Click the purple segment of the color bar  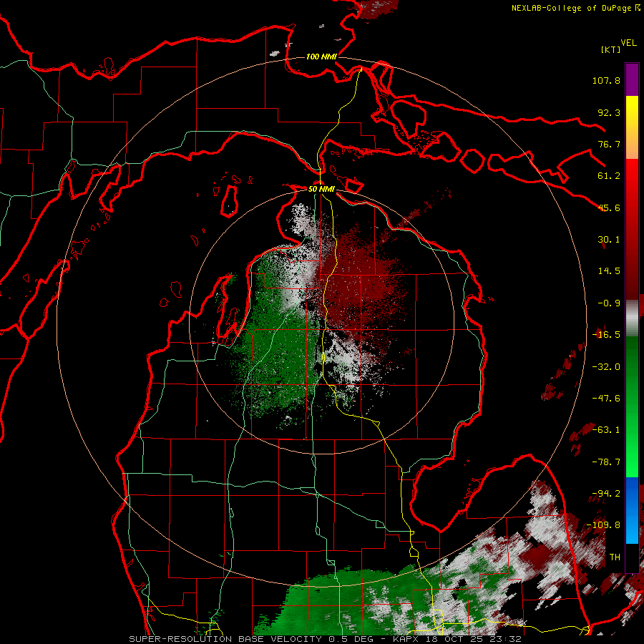632,79
